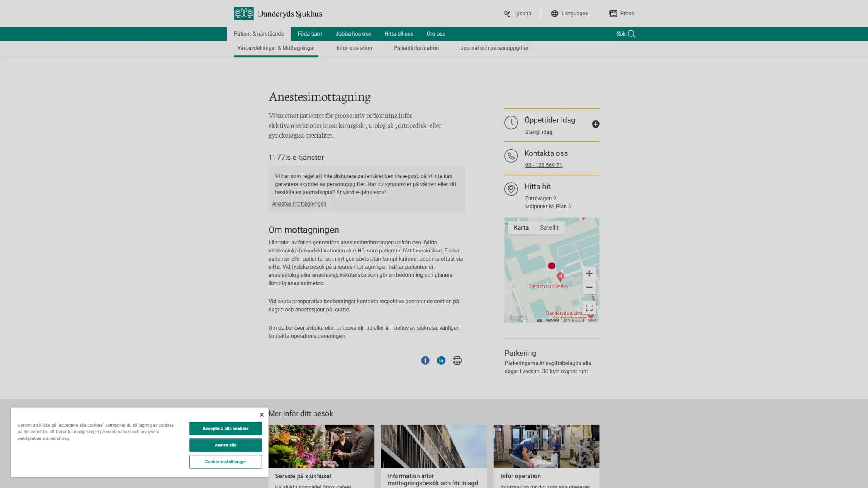Open the Languages globe icon
Screen dimensions: 868x488
(x=554, y=14)
